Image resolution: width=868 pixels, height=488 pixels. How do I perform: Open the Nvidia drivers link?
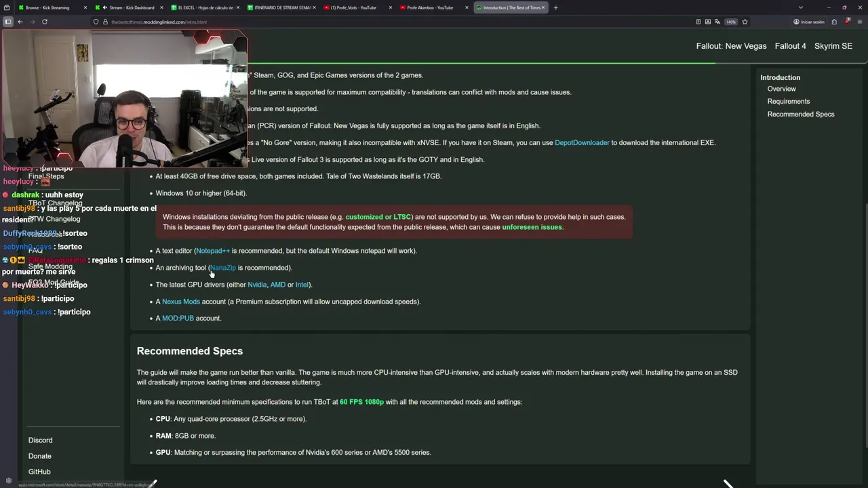[257, 285]
